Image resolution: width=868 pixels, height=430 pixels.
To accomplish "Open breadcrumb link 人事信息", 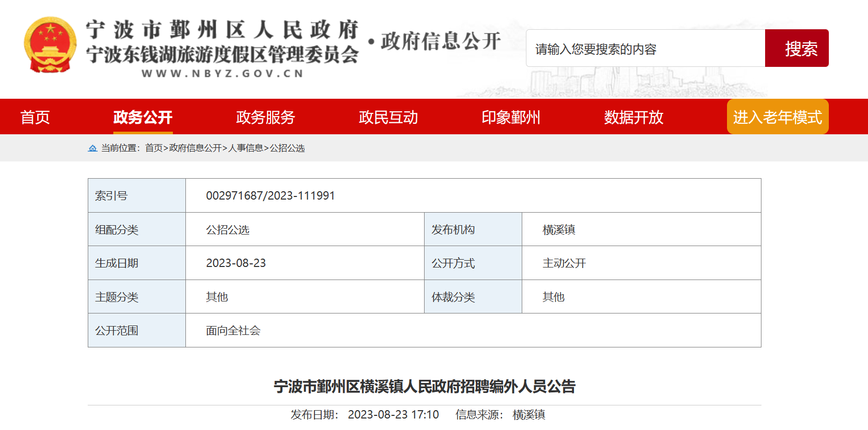I will click(x=245, y=148).
